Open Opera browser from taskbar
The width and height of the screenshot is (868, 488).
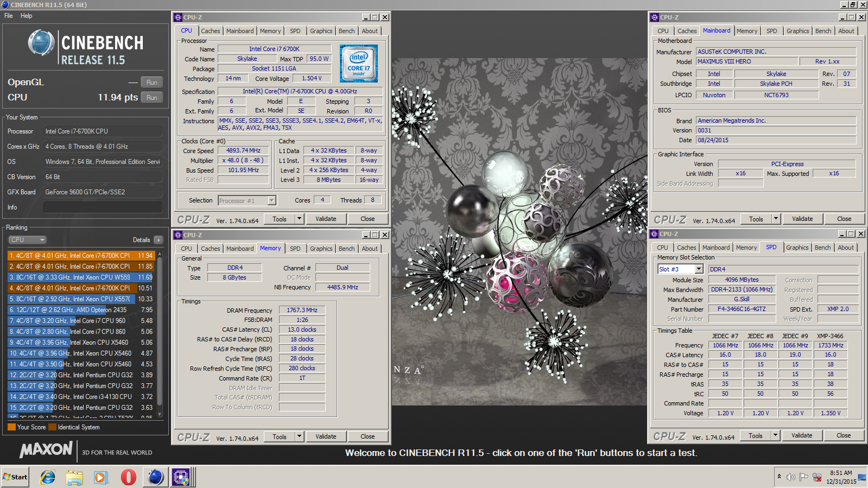[128, 477]
